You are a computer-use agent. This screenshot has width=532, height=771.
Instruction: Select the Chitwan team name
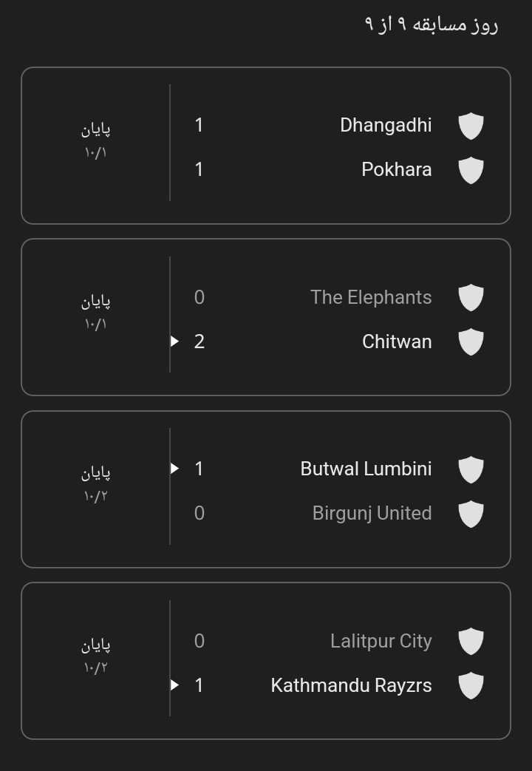(x=397, y=342)
